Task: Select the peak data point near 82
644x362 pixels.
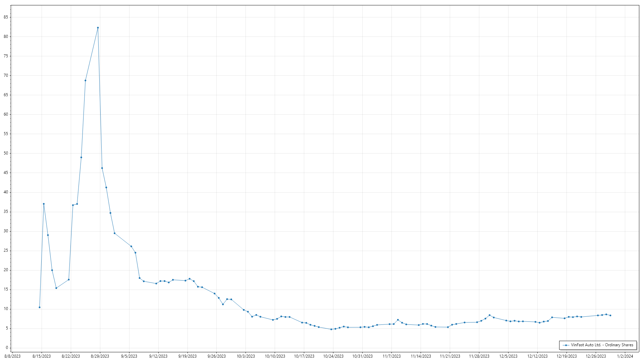Action: point(98,28)
